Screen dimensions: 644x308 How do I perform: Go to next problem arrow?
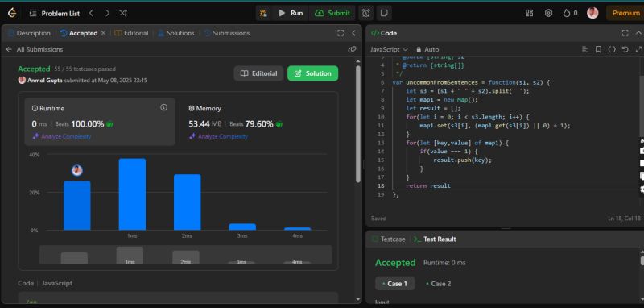107,13
